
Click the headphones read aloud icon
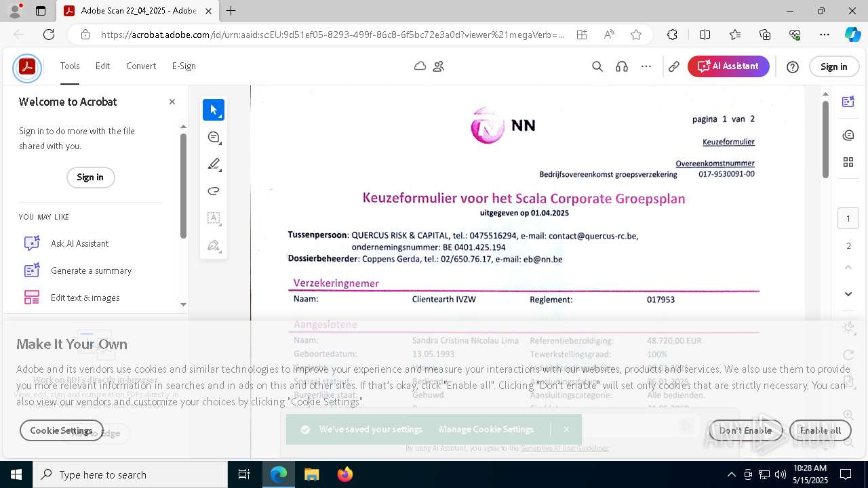[622, 66]
